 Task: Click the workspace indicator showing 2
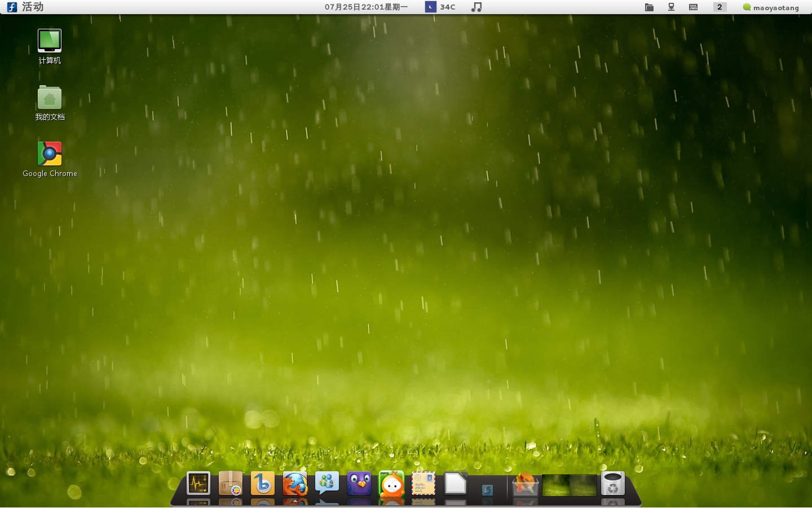(720, 7)
